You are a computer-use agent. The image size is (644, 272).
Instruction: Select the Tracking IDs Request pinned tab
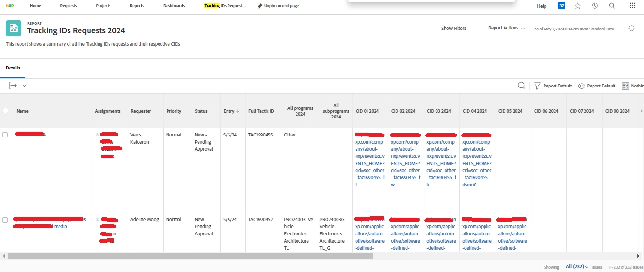coord(225,6)
